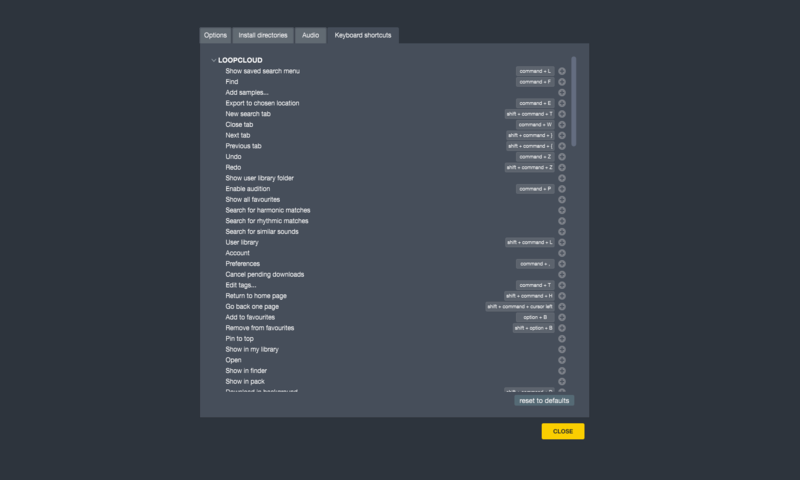Click the shortcuts list vertical scrollbar
Viewport: 800px width, 480px height.
pyautogui.click(x=574, y=100)
